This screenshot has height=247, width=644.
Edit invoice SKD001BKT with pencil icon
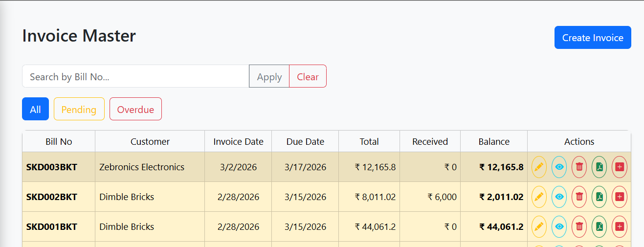[x=539, y=226]
